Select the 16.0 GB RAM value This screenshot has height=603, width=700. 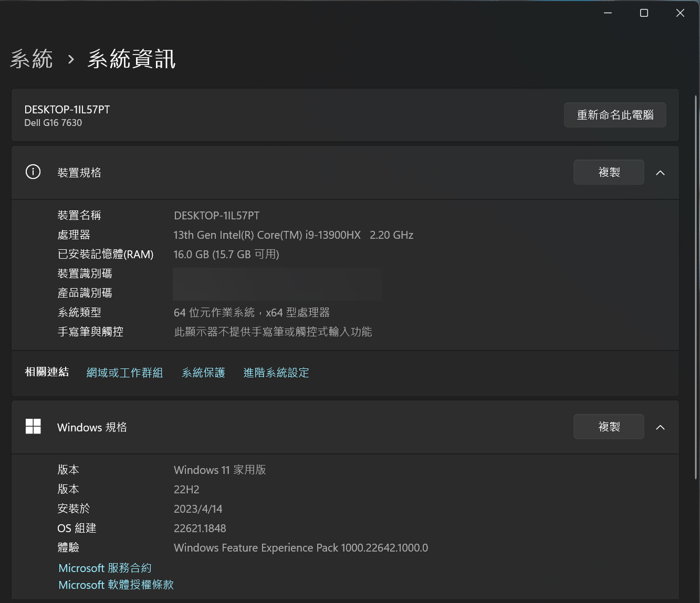tap(226, 255)
